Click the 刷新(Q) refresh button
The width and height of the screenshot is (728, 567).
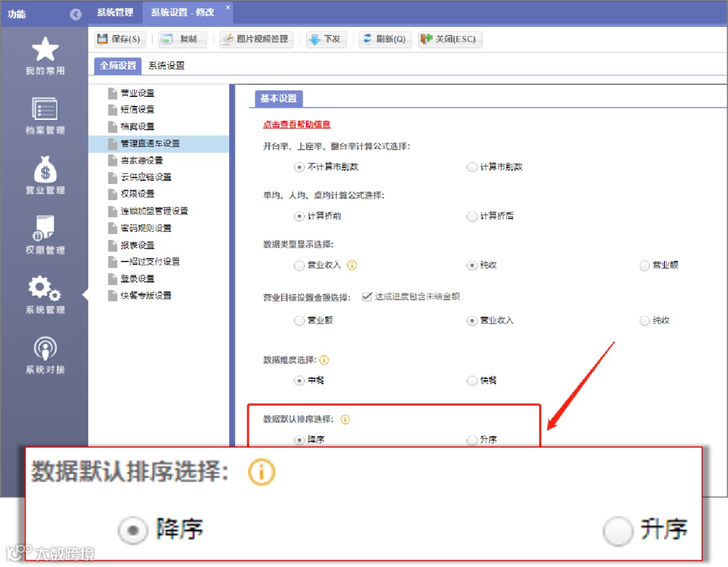(x=385, y=40)
